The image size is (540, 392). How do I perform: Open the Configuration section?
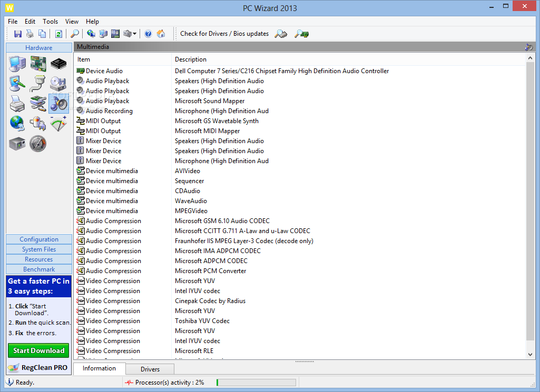39,239
